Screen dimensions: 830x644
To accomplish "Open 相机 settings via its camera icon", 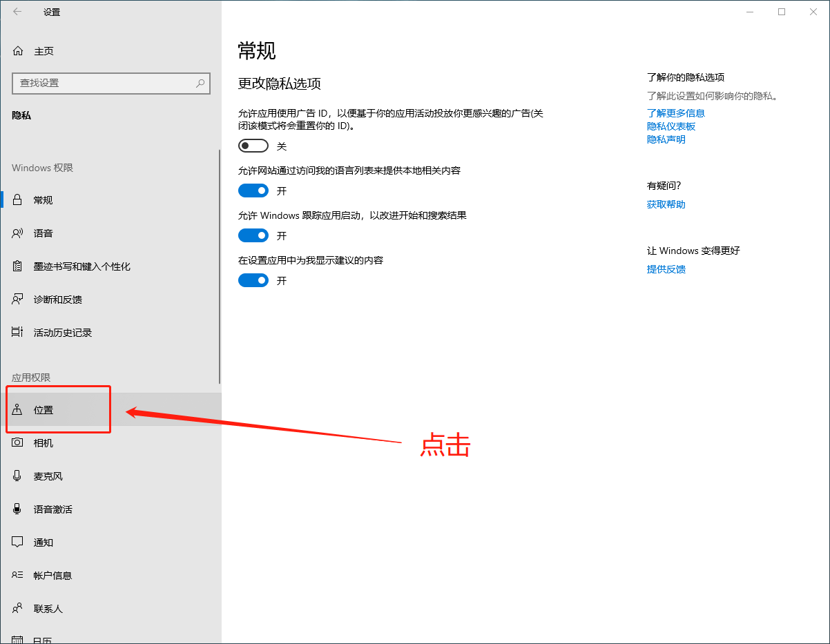I will [17, 442].
